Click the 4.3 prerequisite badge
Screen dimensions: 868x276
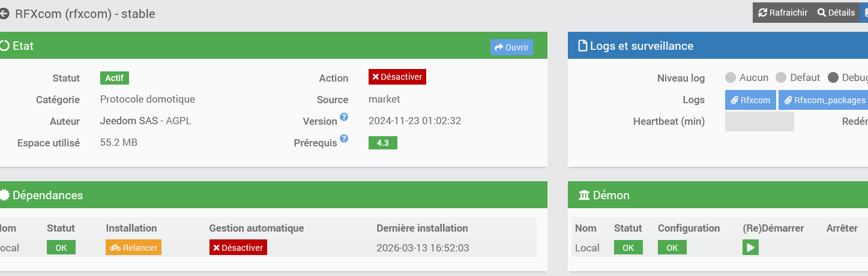click(x=383, y=143)
